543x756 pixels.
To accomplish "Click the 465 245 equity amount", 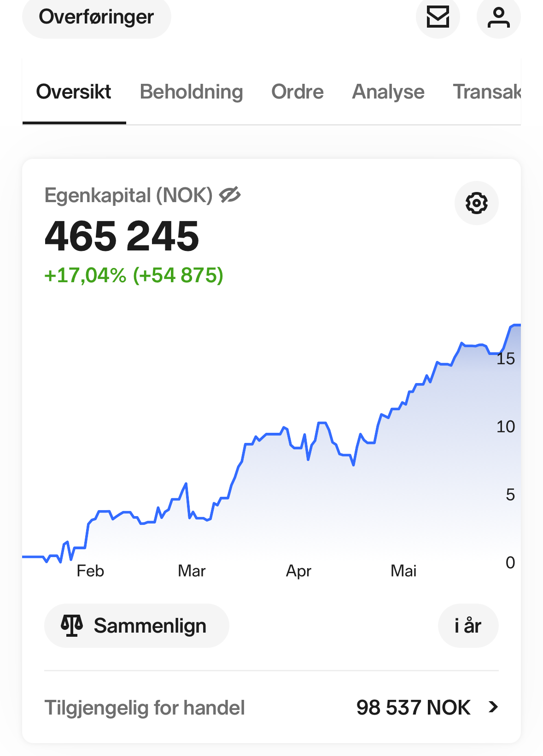I will tap(122, 236).
